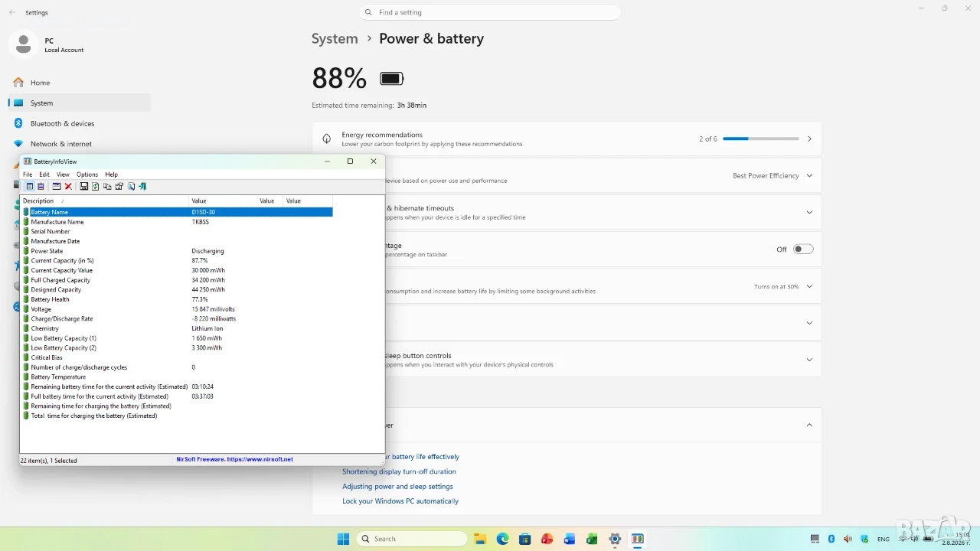This screenshot has width=980, height=551.
Task: Expand sleep button controls section
Action: (809, 360)
